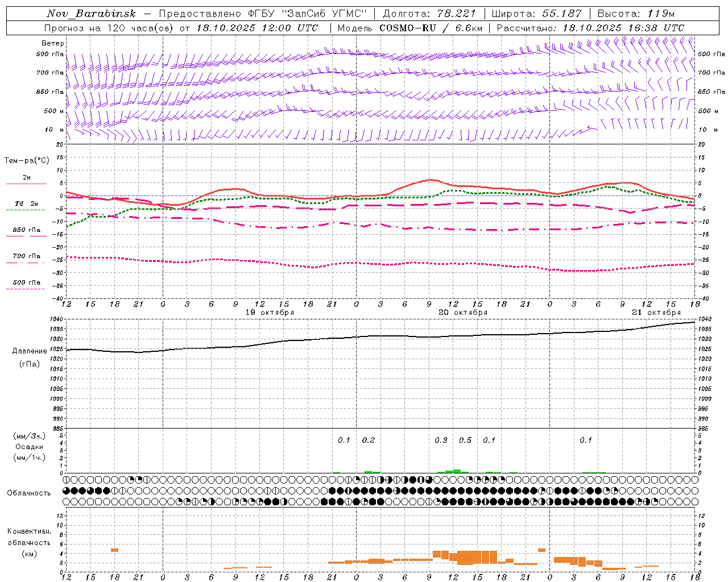Click the 10 м wind level label on left axis
This screenshot has width=728, height=582.
55,130
